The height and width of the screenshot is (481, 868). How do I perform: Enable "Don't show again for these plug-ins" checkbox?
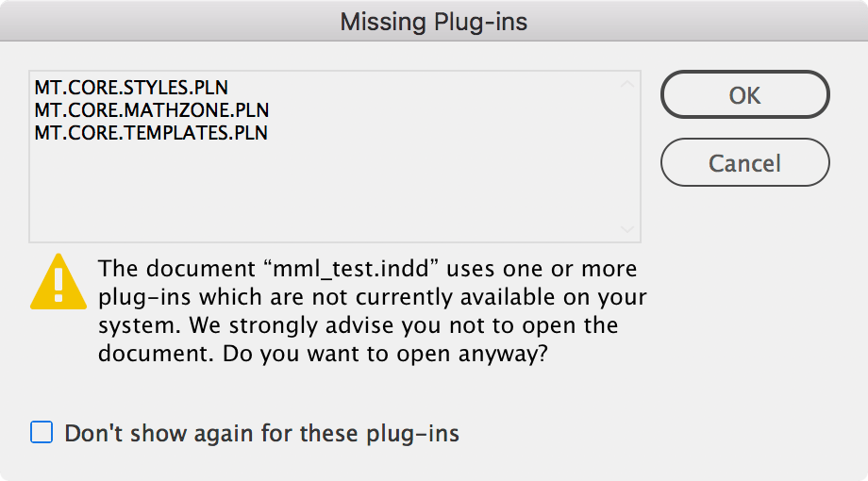(42, 432)
